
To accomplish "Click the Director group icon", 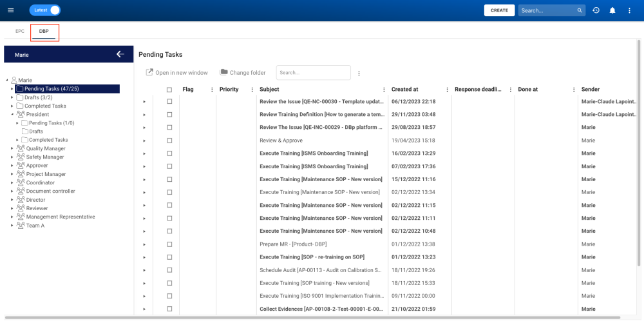I will tap(21, 200).
